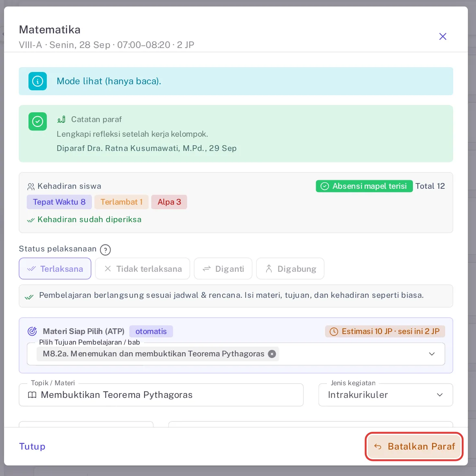Image resolution: width=476 pixels, height=476 pixels.
Task: Click the info icon in read-only banner
Action: (x=38, y=81)
